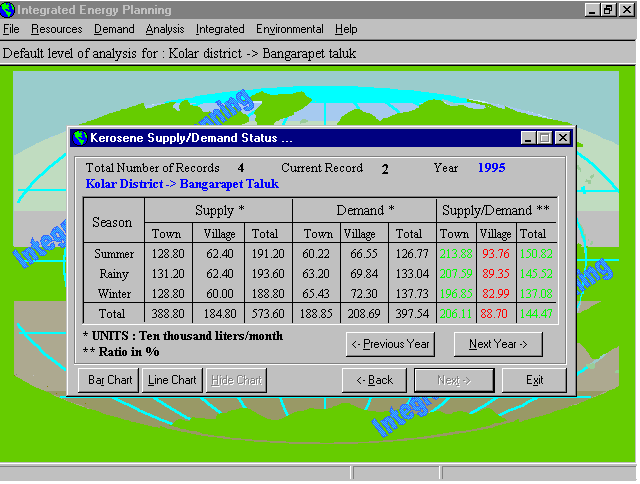
Task: Open the Resources menu
Action: tap(56, 30)
